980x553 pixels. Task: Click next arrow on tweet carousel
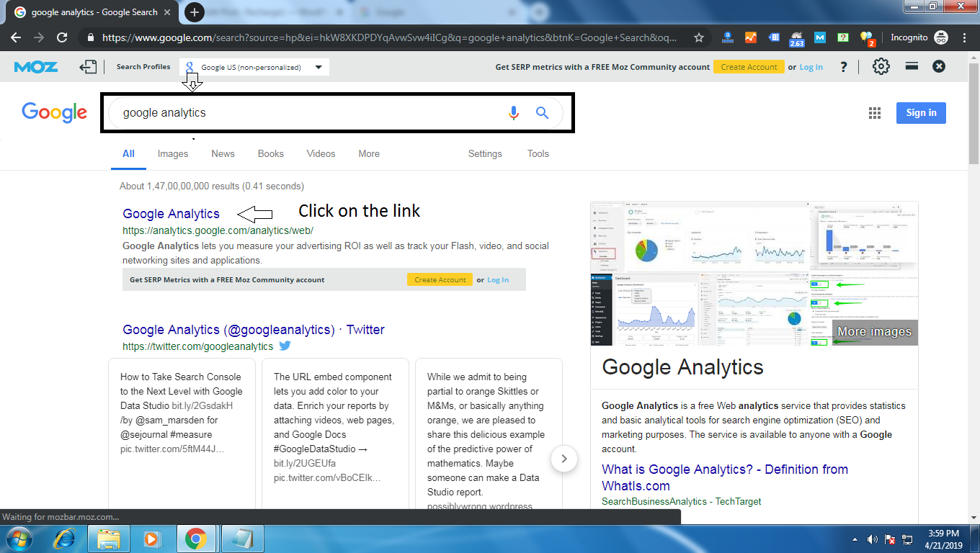564,459
